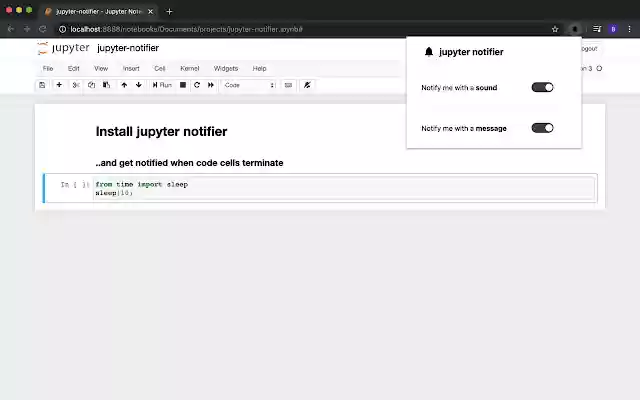The width and height of the screenshot is (640, 400).
Task: Click the kernel status circle indicator
Action: pyautogui.click(x=599, y=68)
